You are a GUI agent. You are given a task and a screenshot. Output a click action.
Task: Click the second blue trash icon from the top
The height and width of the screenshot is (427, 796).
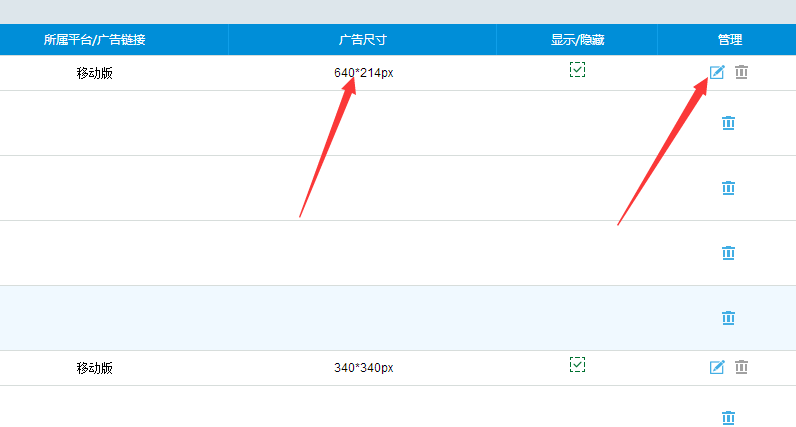(x=728, y=188)
